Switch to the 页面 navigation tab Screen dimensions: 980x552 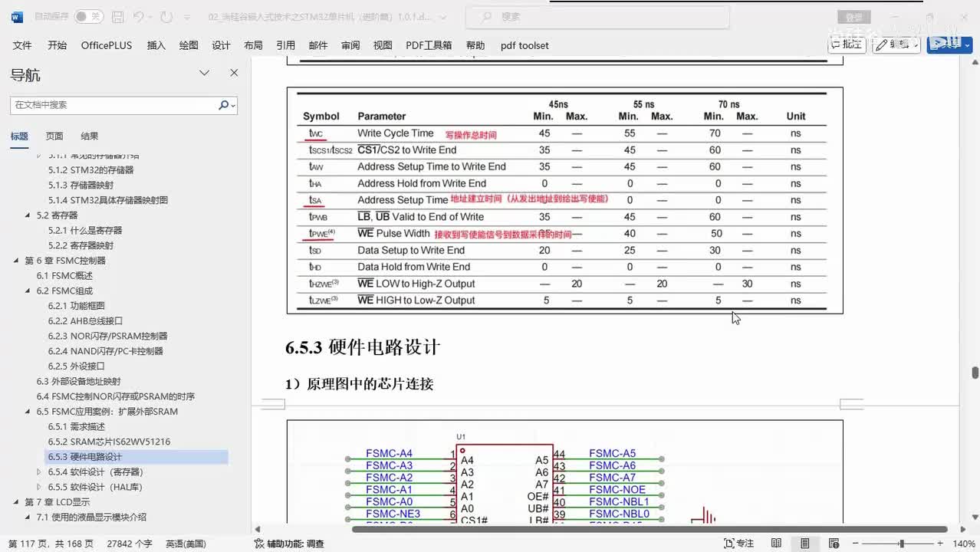(x=54, y=136)
